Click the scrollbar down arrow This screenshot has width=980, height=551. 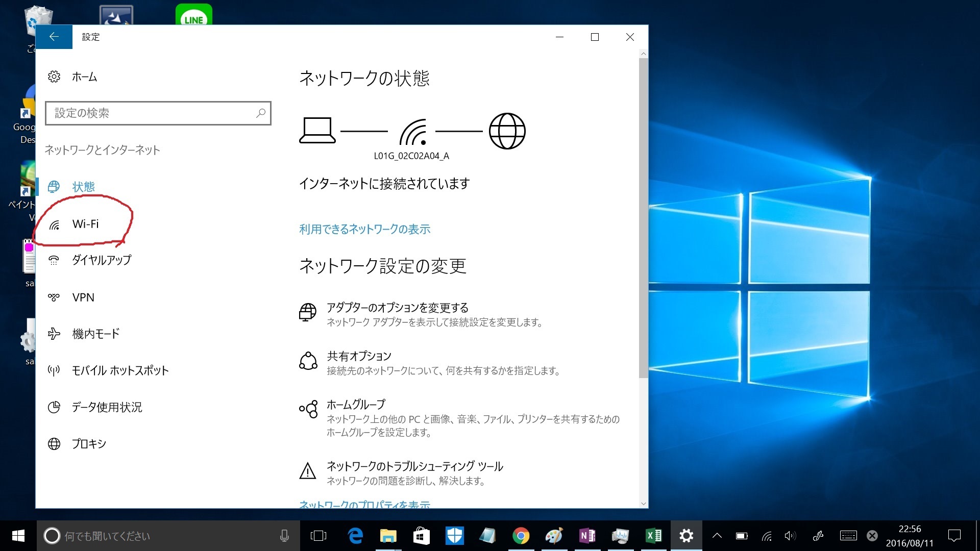point(643,504)
